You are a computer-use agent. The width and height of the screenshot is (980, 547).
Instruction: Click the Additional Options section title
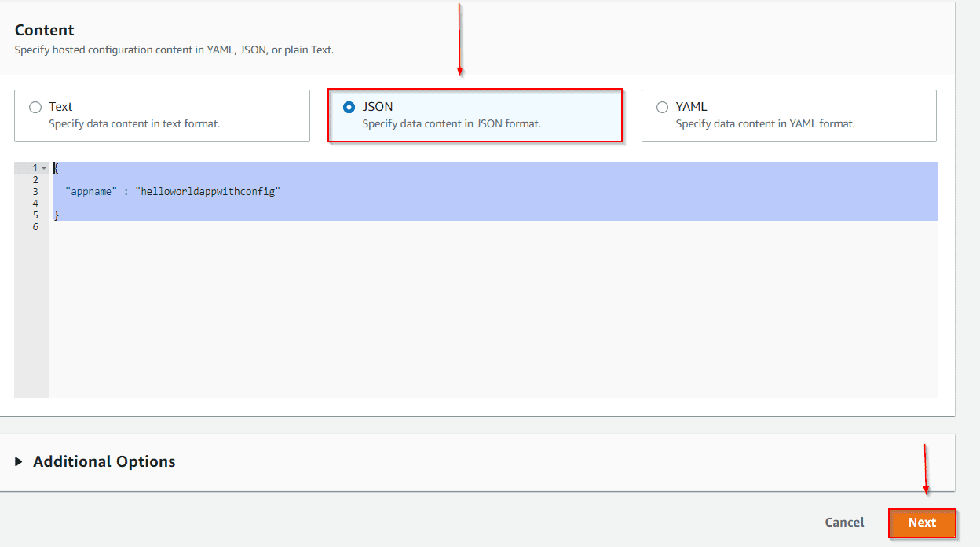coord(104,462)
